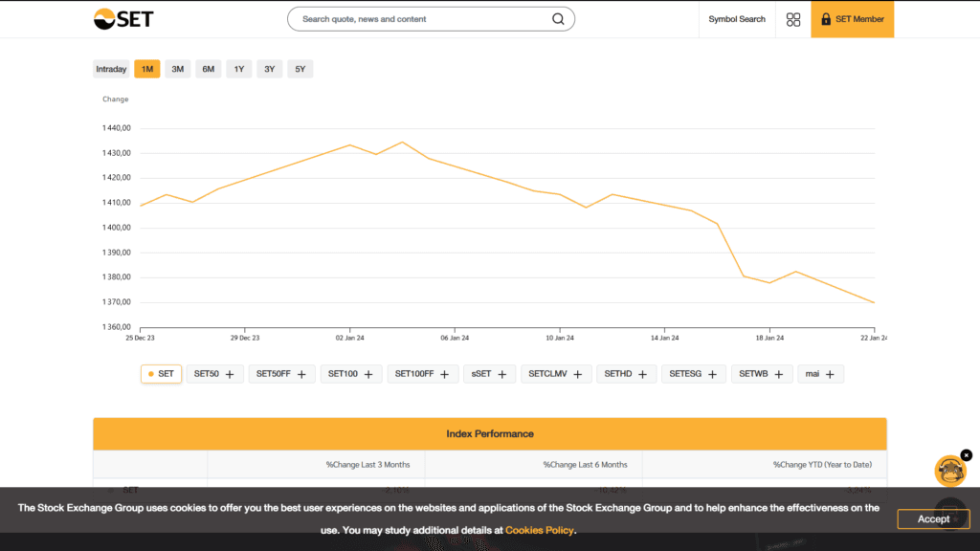Select the 1Y chart range
The image size is (980, 551).
pyautogui.click(x=238, y=69)
